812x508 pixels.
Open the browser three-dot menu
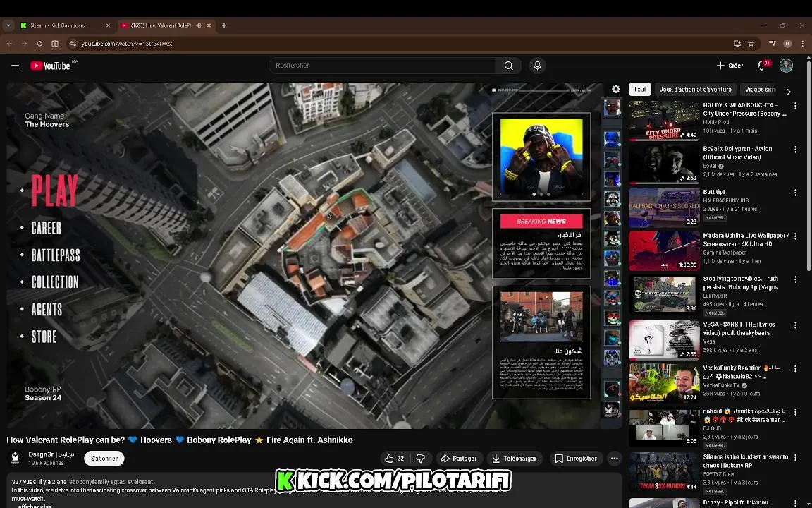pyautogui.click(x=803, y=44)
